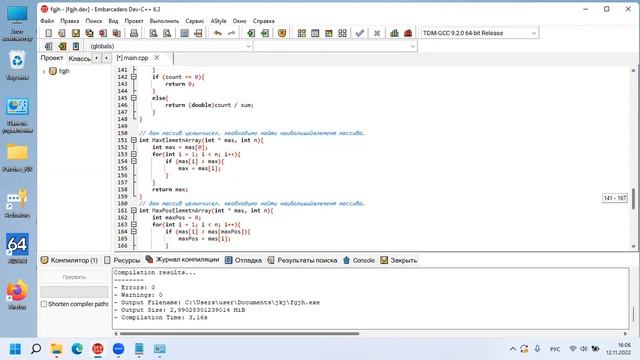This screenshot has width=640, height=360.
Task: Click the Profile Analysis chart icon
Action: 394,33
